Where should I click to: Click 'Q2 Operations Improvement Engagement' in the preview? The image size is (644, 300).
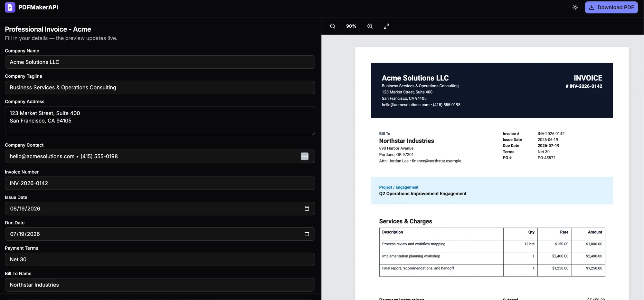[x=422, y=194]
